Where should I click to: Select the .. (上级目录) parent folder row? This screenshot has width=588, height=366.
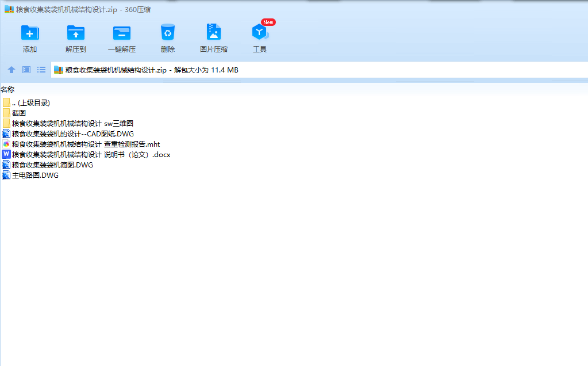pos(26,103)
